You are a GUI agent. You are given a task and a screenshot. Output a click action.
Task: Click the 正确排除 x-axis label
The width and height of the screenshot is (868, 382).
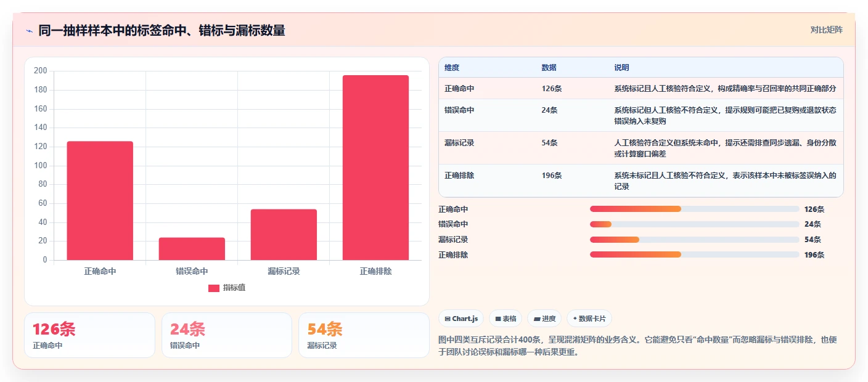coord(375,271)
